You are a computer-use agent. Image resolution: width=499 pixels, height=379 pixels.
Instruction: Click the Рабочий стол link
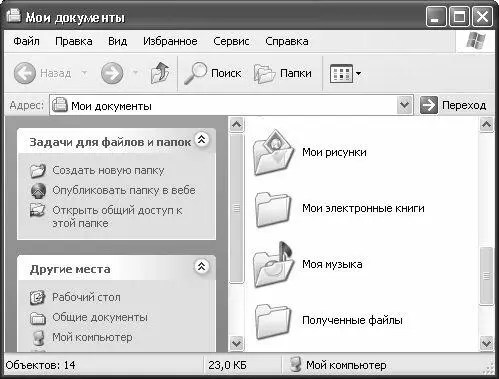pos(86,297)
